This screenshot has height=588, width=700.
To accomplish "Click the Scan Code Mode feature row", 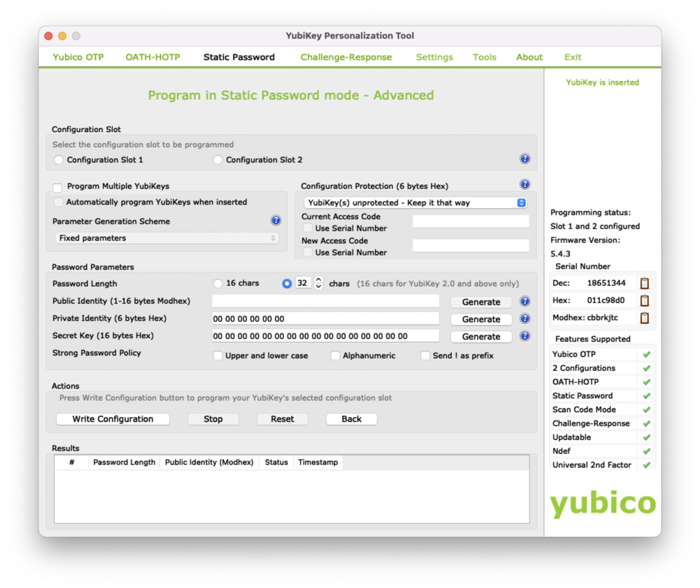I will pos(602,409).
